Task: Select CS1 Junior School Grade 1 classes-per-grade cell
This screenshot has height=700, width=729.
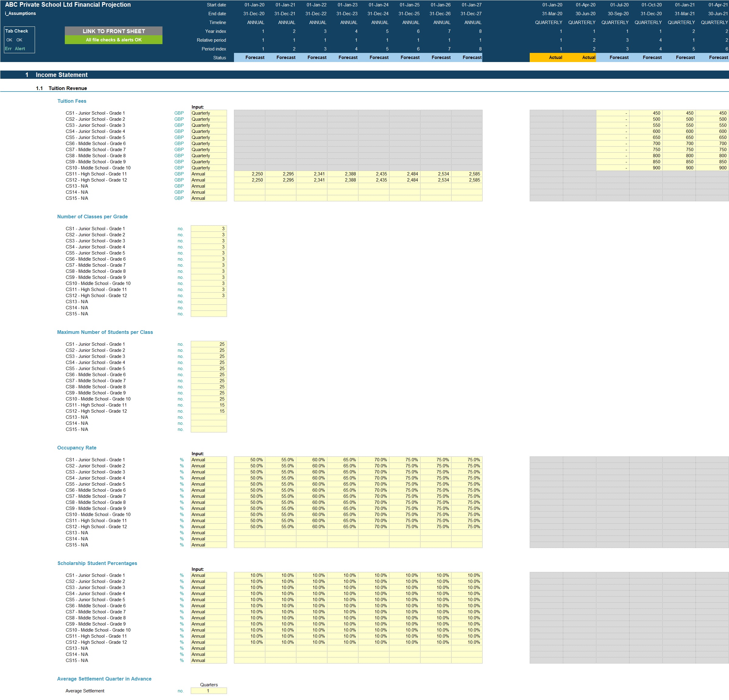Action: 209,229
